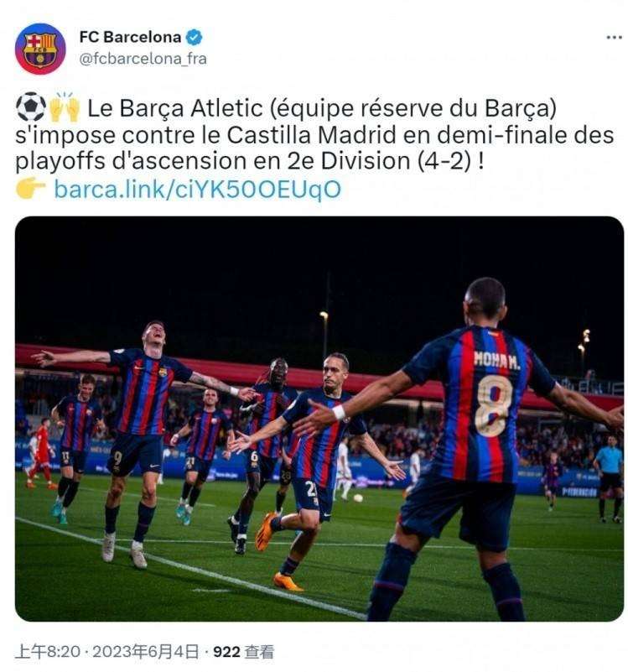628x672 pixels.
Task: Click the "(4-2)" score text
Action: click(444, 161)
